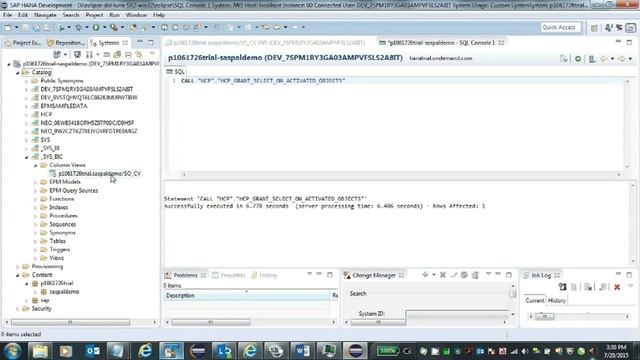Expand the Public Synonyms folder
The height and width of the screenshot is (360, 640).
point(27,81)
